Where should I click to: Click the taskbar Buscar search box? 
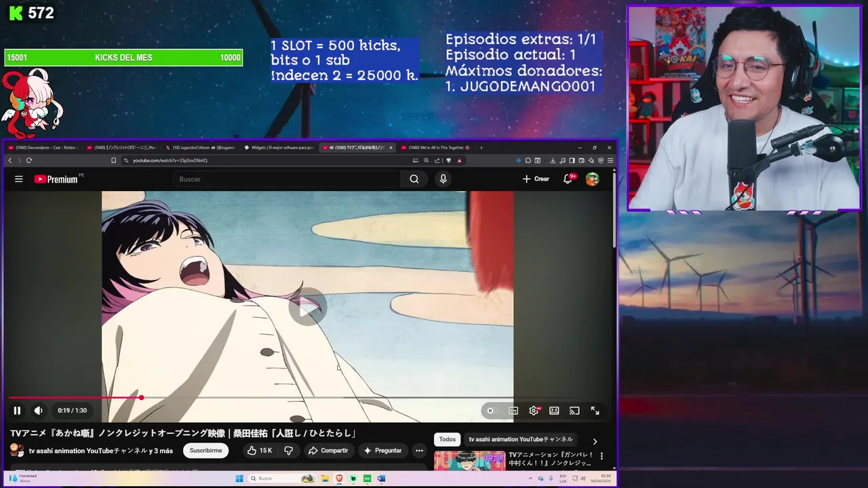283,479
